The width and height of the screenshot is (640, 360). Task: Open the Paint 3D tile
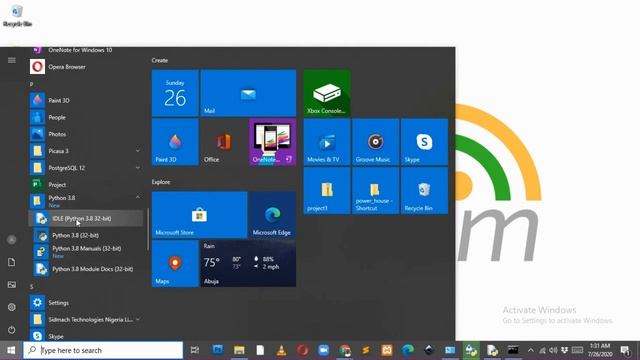click(175, 142)
